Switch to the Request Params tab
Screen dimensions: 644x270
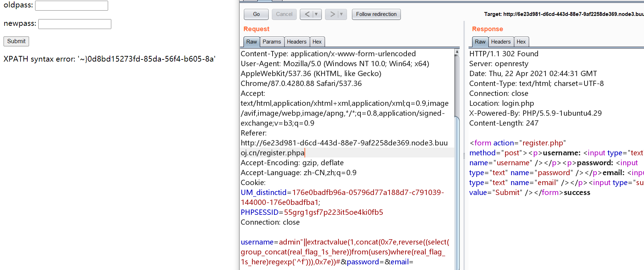[272, 42]
